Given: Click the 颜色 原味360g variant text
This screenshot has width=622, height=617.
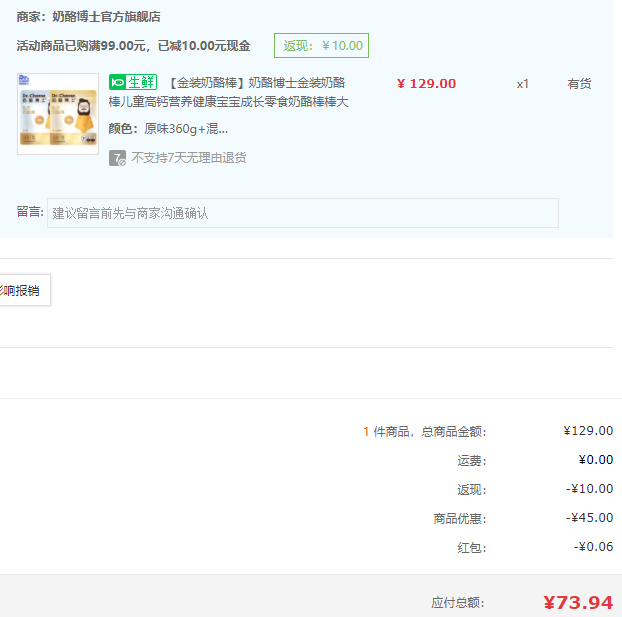Looking at the screenshot, I should click(168, 129).
